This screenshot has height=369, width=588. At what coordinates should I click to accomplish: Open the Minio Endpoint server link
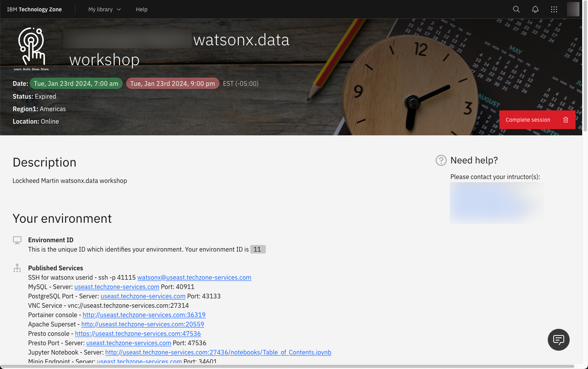[139, 361]
